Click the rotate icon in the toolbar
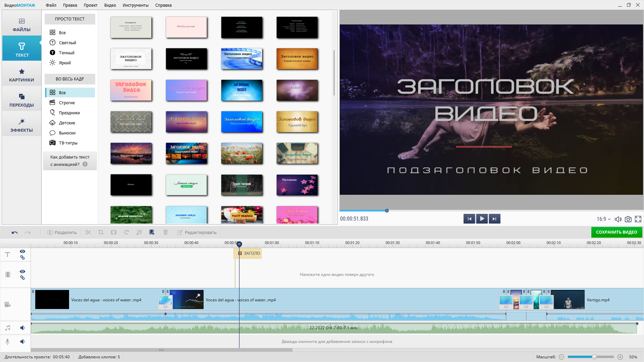This screenshot has width=644, height=362. 126,232
